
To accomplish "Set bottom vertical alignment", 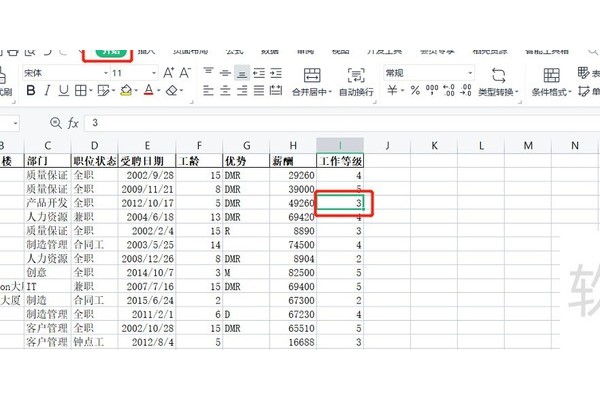I will 242,73.
